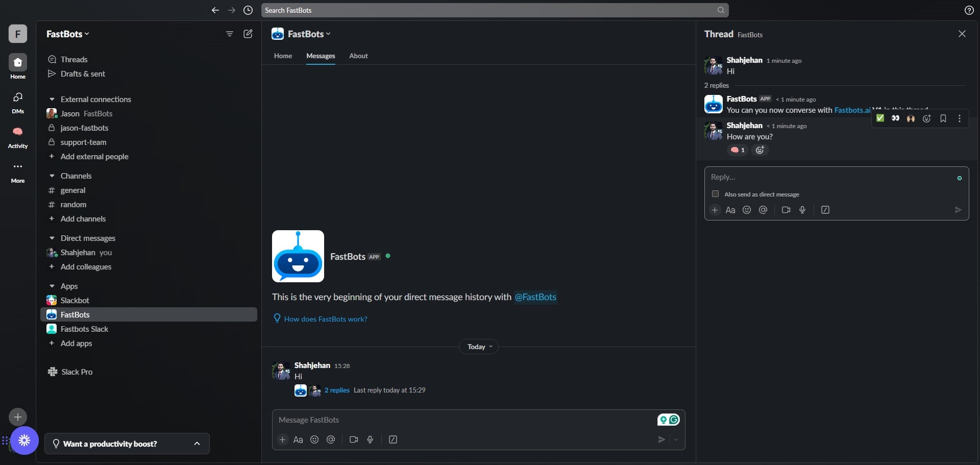Mention someone in thread reply
Viewport: 980px width, 465px height.
pos(763,210)
